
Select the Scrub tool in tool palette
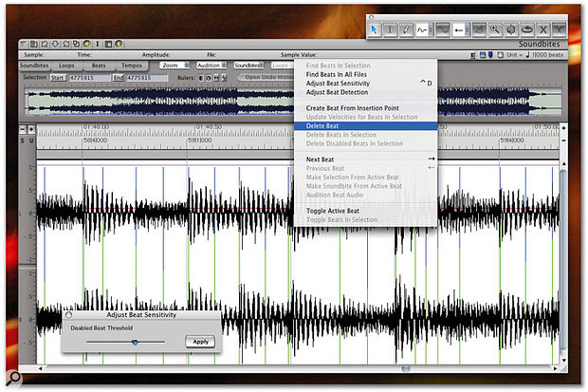pos(511,29)
